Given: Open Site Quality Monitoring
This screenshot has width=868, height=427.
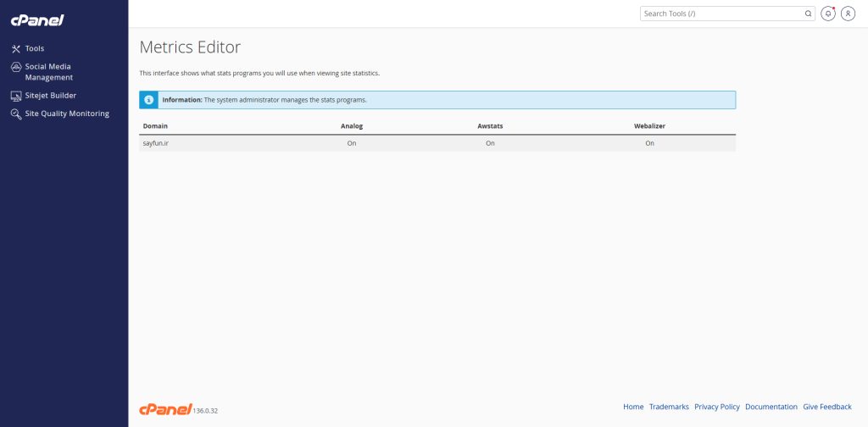Looking at the screenshot, I should click(x=67, y=114).
